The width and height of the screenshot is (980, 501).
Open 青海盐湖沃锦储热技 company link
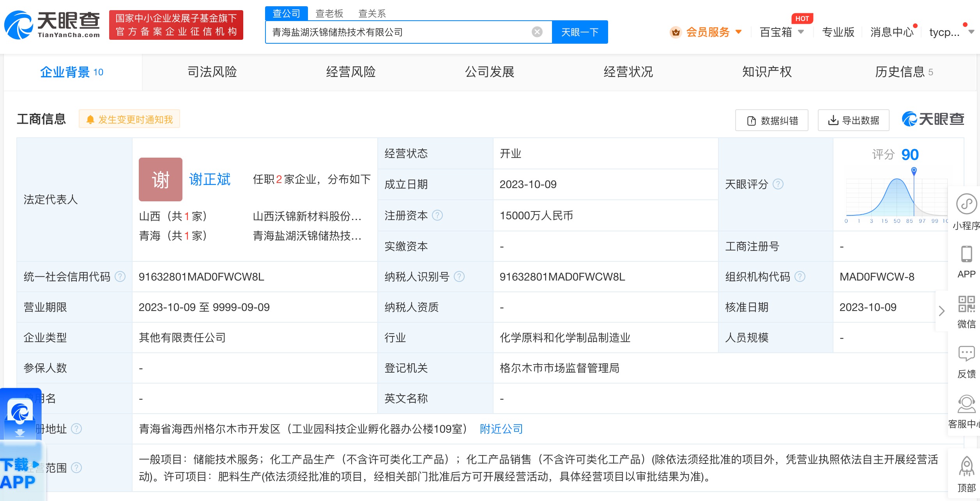tap(307, 236)
